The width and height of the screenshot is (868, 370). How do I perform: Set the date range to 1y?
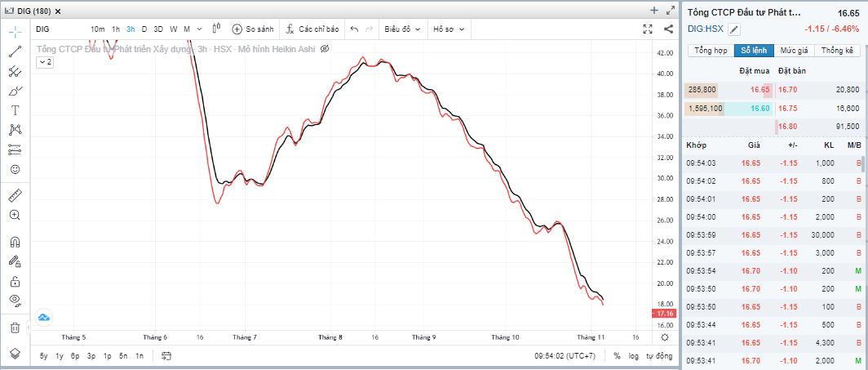tap(60, 356)
